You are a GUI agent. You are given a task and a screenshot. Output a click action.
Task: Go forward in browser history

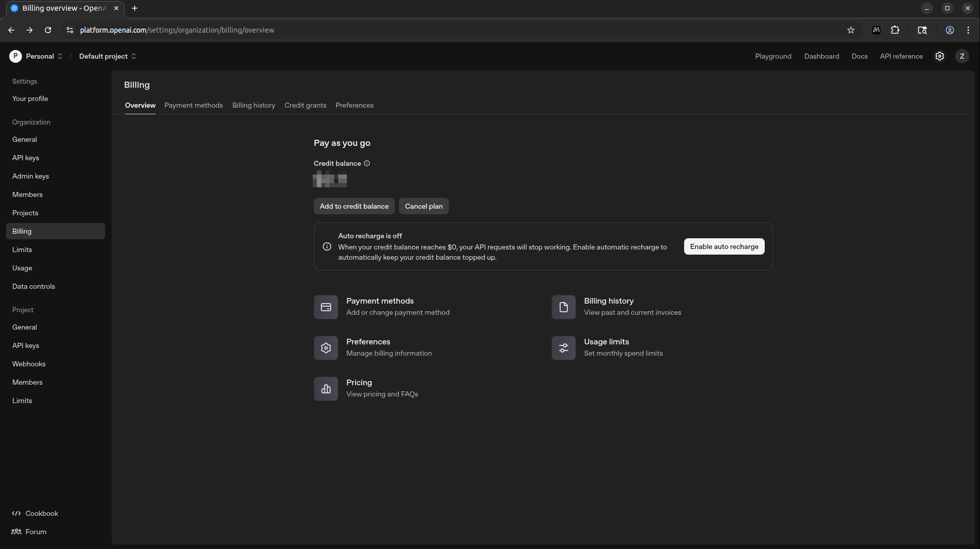coord(30,30)
